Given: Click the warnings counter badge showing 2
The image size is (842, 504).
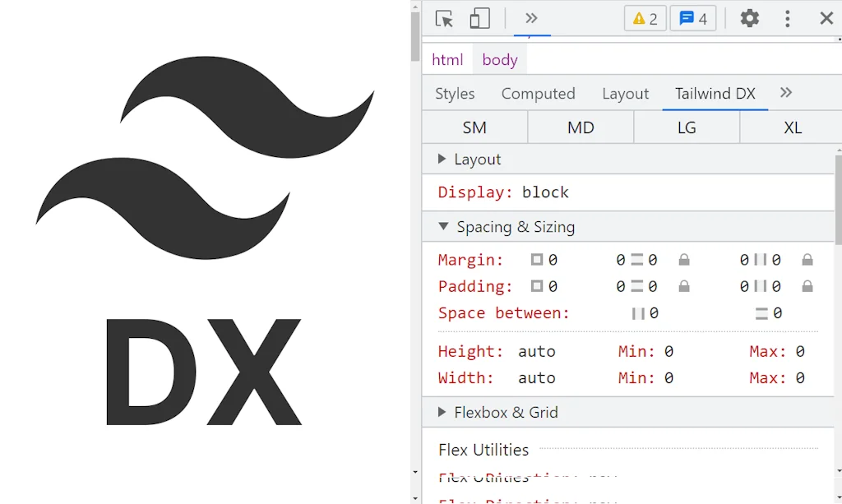Looking at the screenshot, I should [x=645, y=19].
